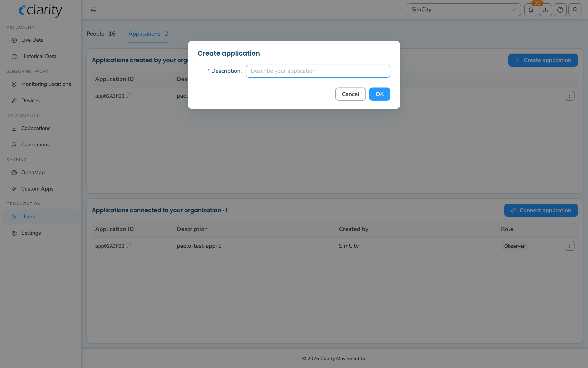Click Application ID header in connected table
588x368 pixels.
click(115, 229)
